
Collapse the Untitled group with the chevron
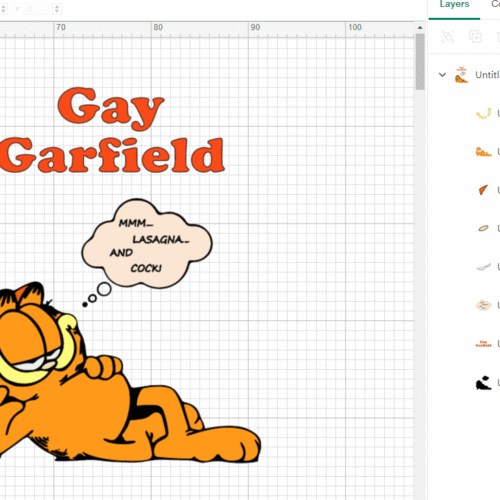[x=442, y=75]
